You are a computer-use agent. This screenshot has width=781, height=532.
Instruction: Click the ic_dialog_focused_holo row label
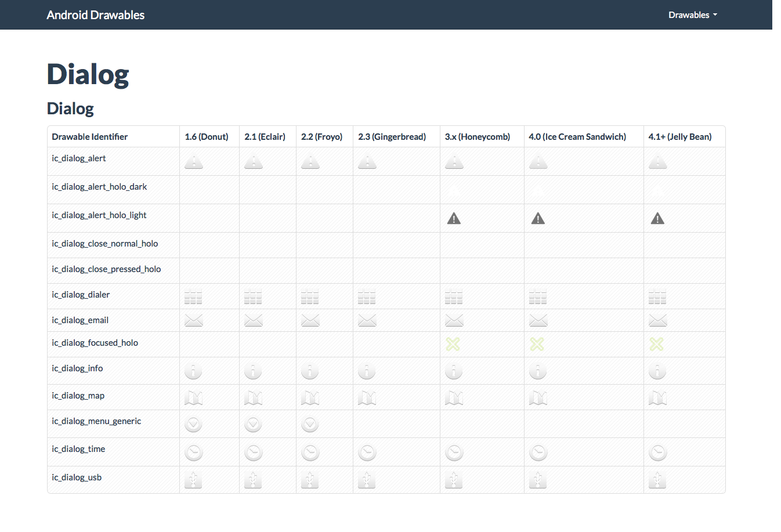click(x=95, y=343)
